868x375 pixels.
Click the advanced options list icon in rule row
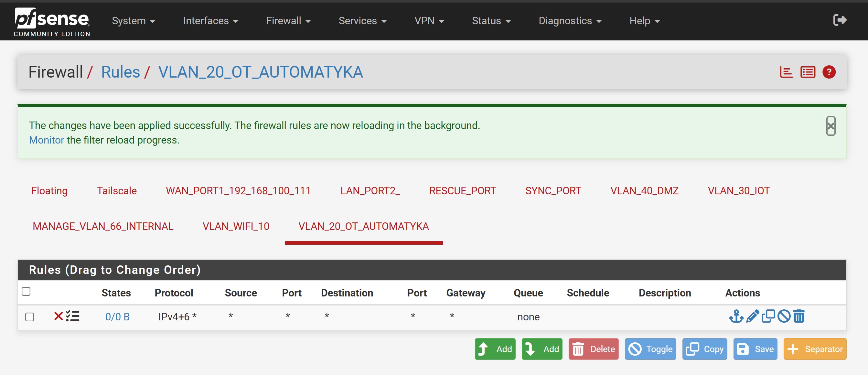pyautogui.click(x=72, y=316)
